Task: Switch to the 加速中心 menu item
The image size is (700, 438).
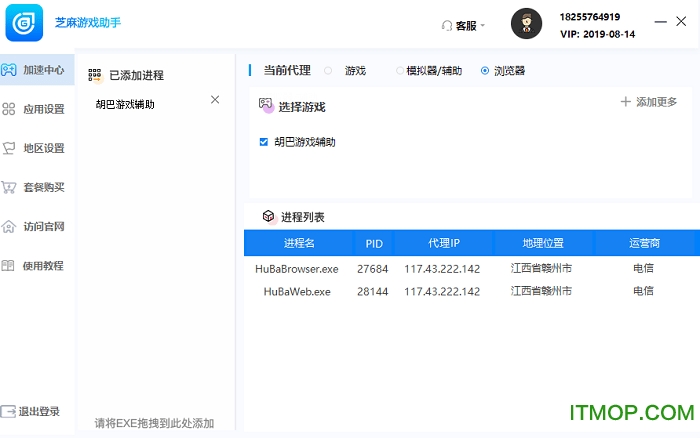Action: click(x=37, y=70)
